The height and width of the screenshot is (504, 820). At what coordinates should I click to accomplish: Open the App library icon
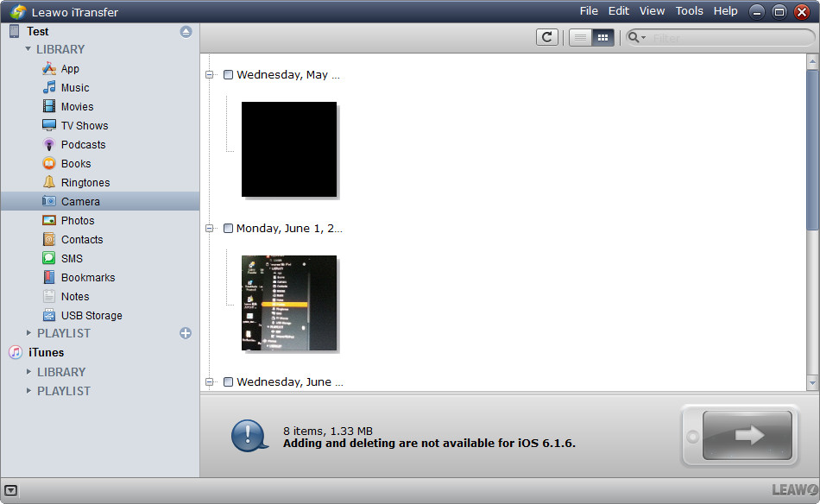pos(49,68)
